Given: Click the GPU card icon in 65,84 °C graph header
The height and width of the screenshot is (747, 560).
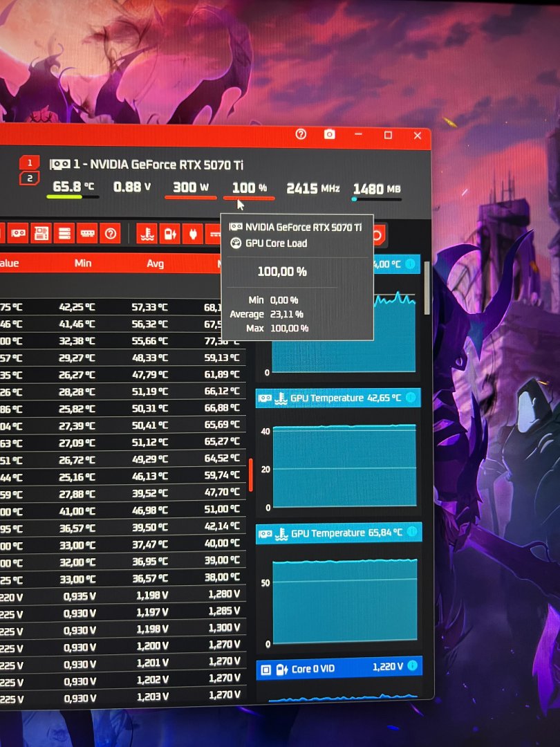Looking at the screenshot, I should click(265, 534).
